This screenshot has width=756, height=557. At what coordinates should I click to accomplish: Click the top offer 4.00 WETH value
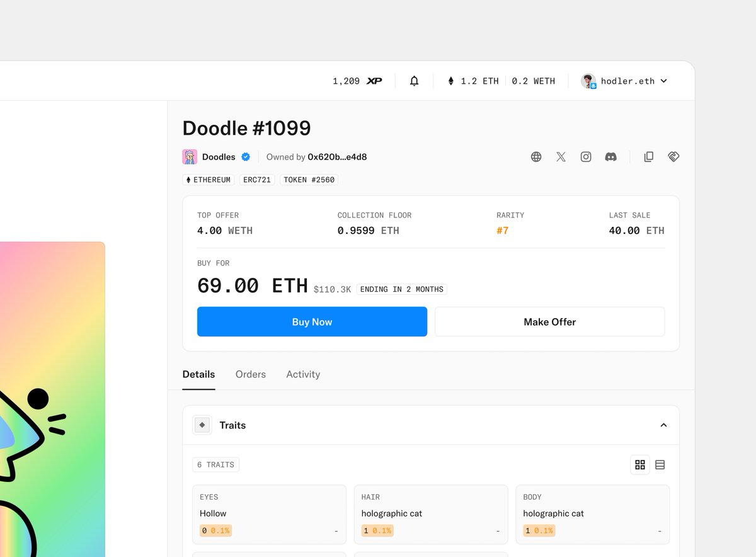[x=225, y=231]
